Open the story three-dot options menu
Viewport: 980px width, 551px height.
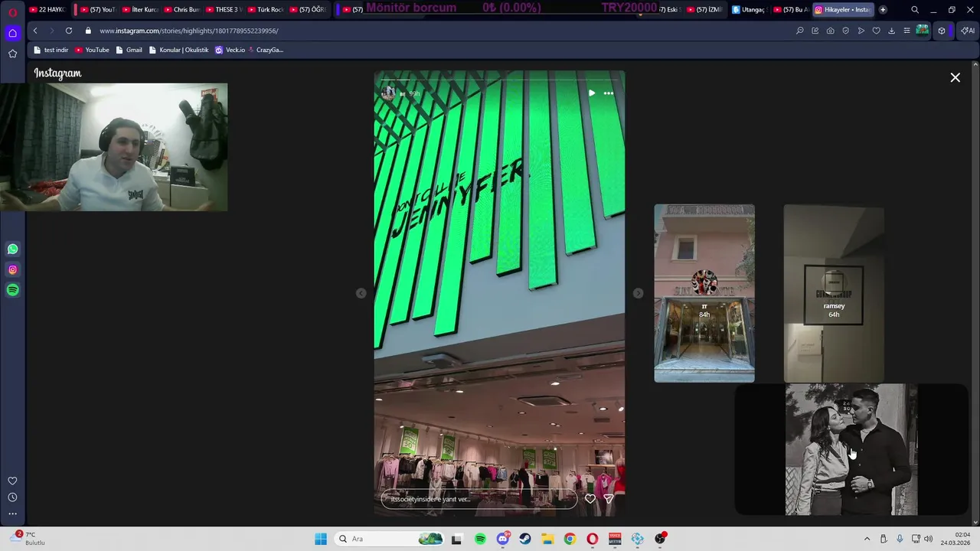pyautogui.click(x=609, y=93)
